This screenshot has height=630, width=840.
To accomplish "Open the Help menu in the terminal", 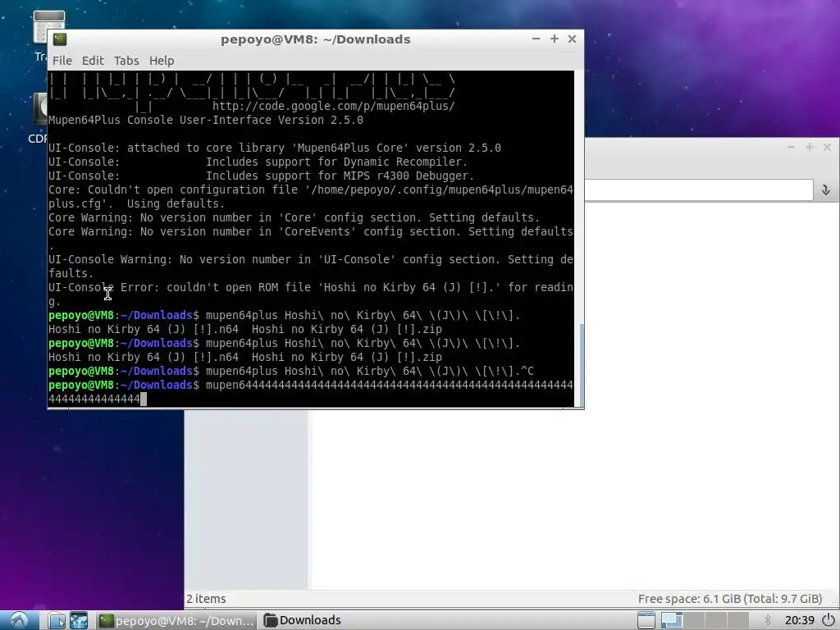I will coord(162,61).
